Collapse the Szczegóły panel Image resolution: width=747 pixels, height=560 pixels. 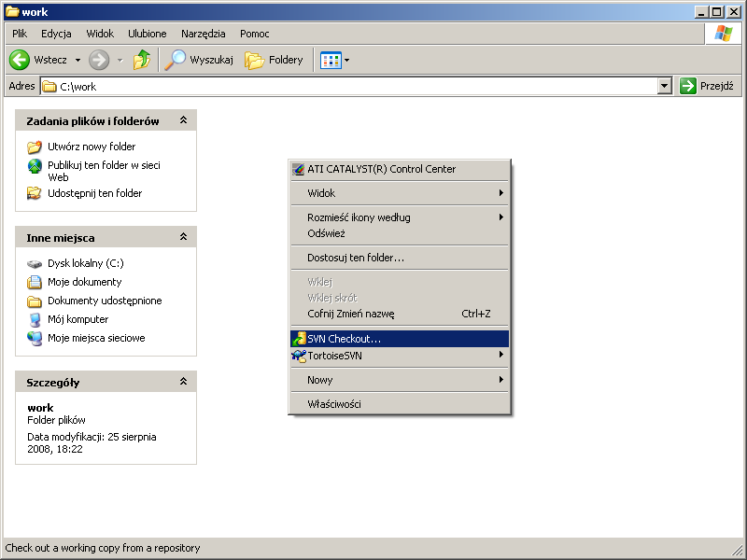point(183,382)
